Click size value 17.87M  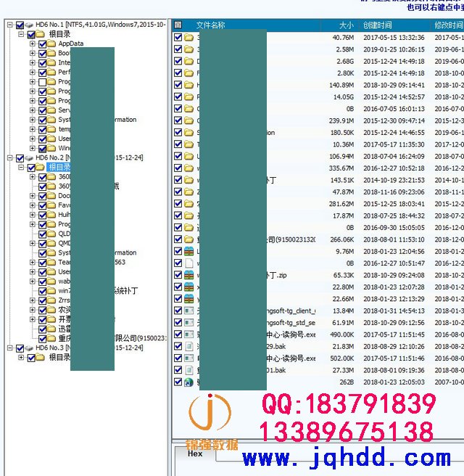click(344, 216)
